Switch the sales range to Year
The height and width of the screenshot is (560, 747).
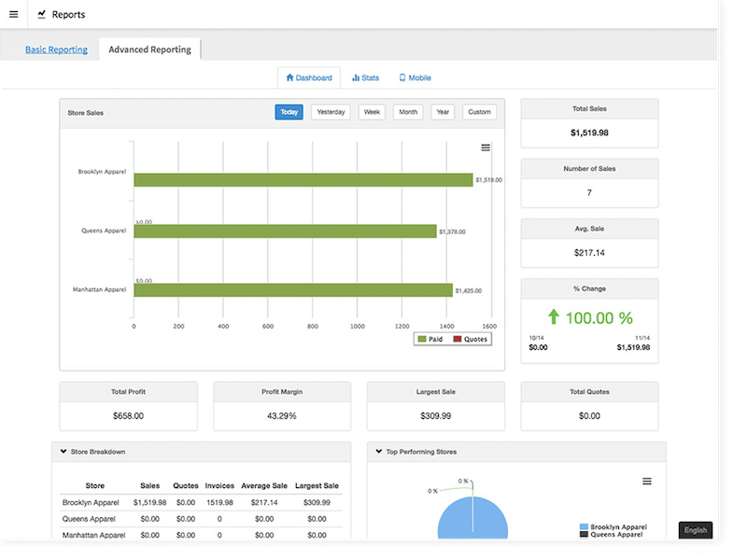tap(443, 112)
